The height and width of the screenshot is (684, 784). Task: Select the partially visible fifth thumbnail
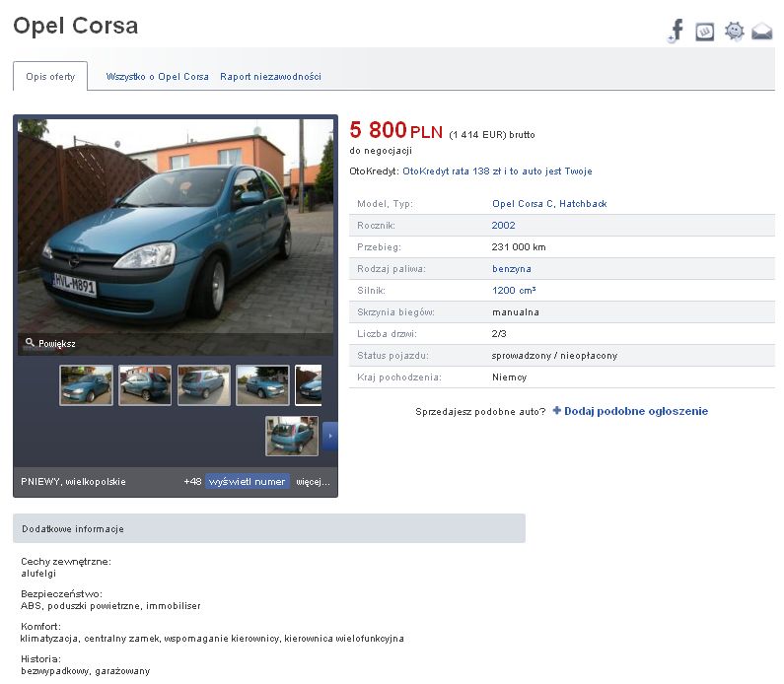coord(309,385)
